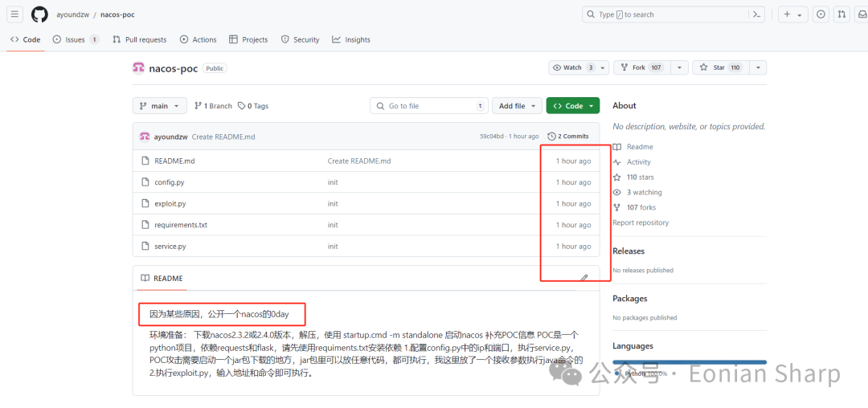
Task: Switch to the Actions tab
Action: point(199,40)
